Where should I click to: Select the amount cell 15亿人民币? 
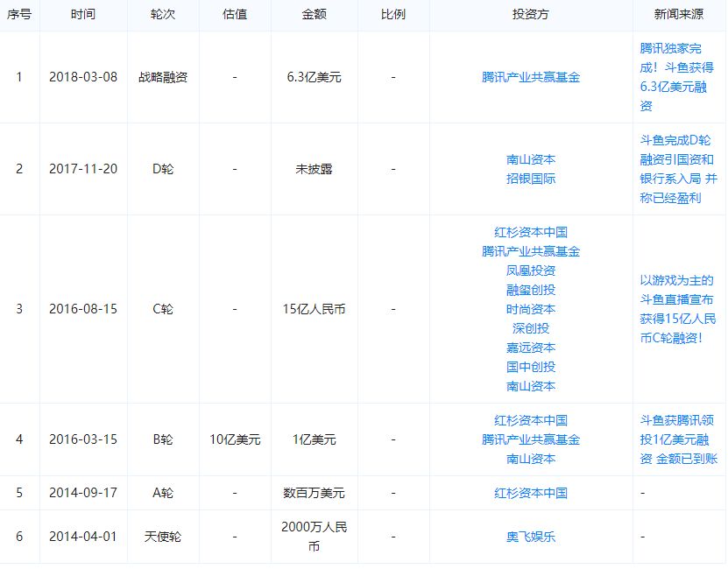pyautogui.click(x=315, y=309)
